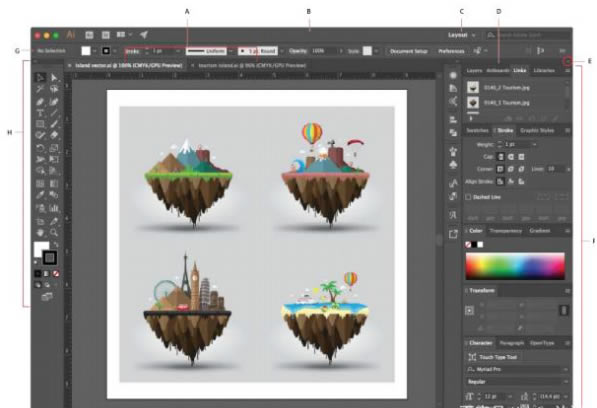The height and width of the screenshot is (408, 597).
Task: Activate the Column Graph tool
Action: tap(54, 208)
